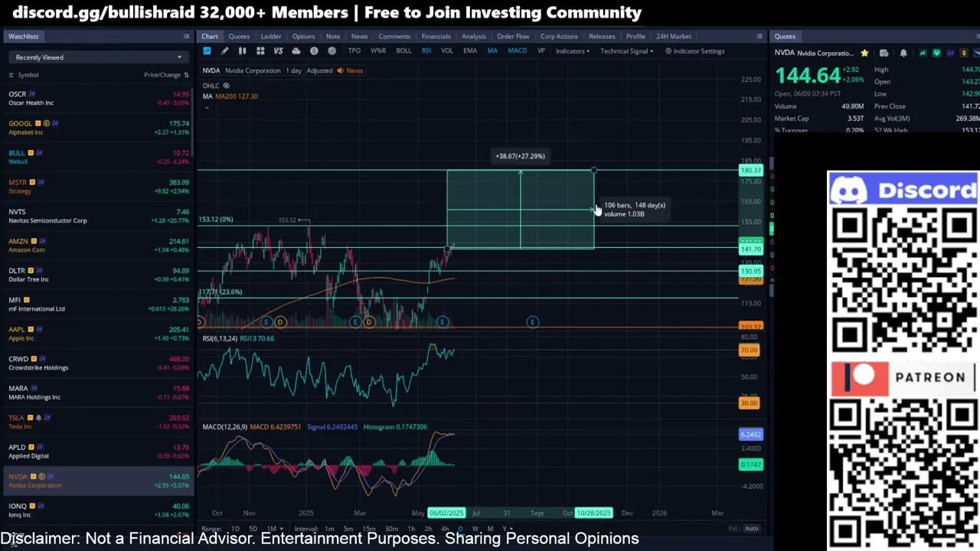
Task: Click the Auto scale button
Action: 752,529
